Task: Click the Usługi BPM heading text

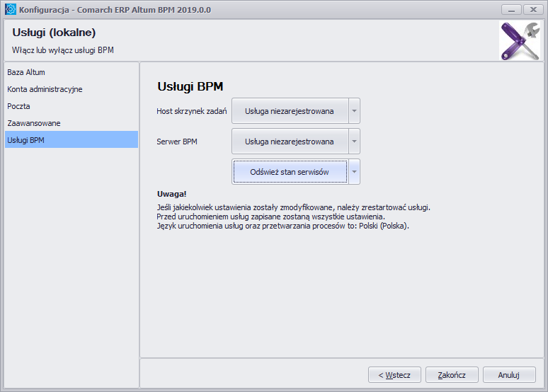Action: pos(190,86)
